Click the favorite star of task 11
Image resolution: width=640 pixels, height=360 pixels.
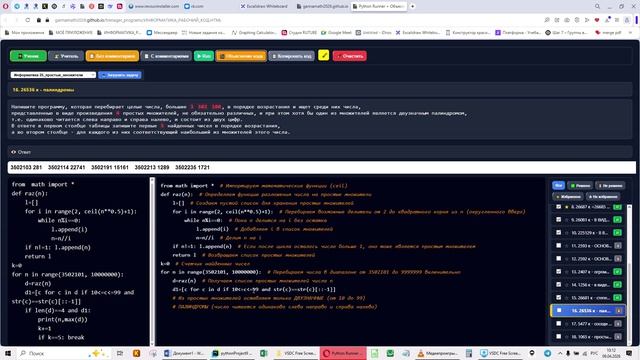tap(567, 246)
